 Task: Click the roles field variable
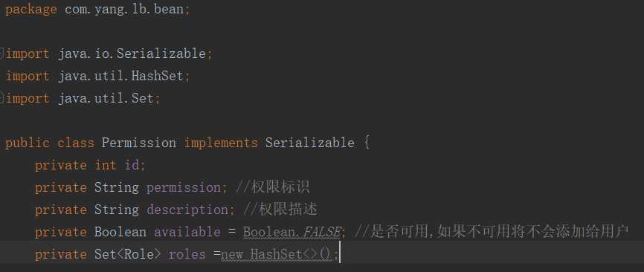point(187,254)
